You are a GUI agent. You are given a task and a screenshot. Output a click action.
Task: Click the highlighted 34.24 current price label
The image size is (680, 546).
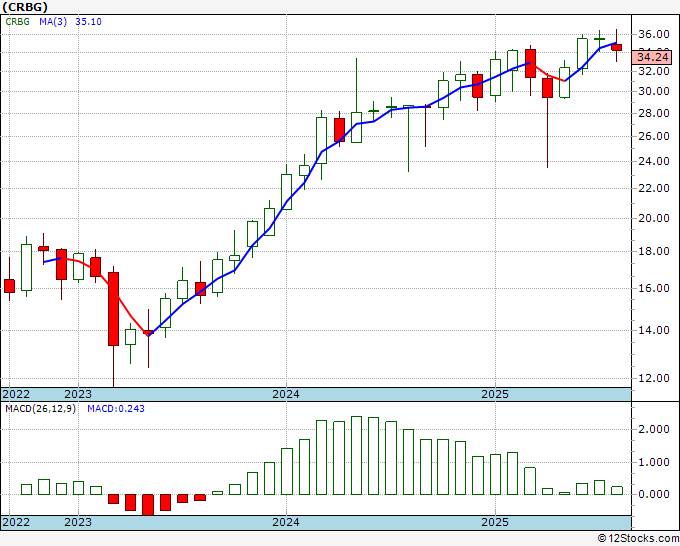pyautogui.click(x=652, y=57)
